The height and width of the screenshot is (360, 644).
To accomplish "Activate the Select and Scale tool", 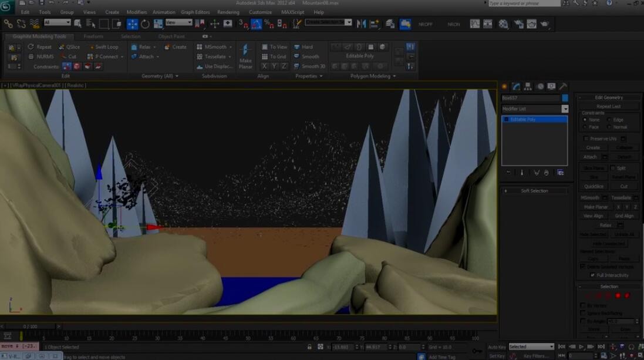I will 158,24.
